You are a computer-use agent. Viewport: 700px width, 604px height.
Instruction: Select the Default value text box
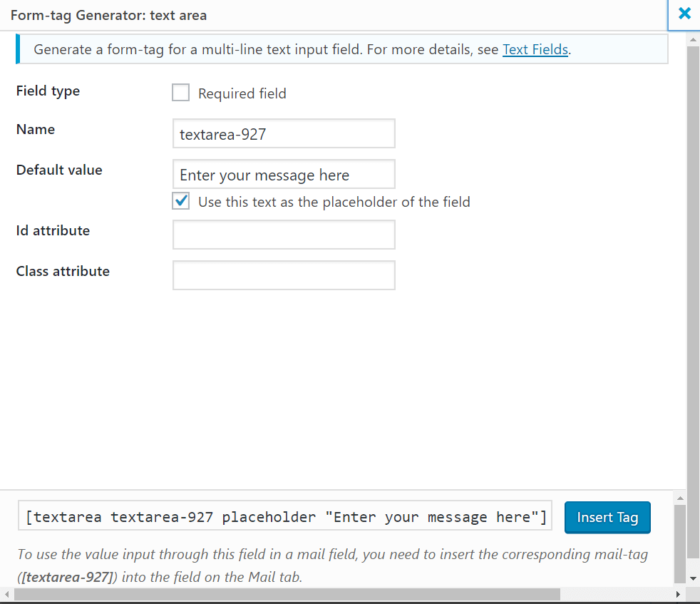pos(283,174)
